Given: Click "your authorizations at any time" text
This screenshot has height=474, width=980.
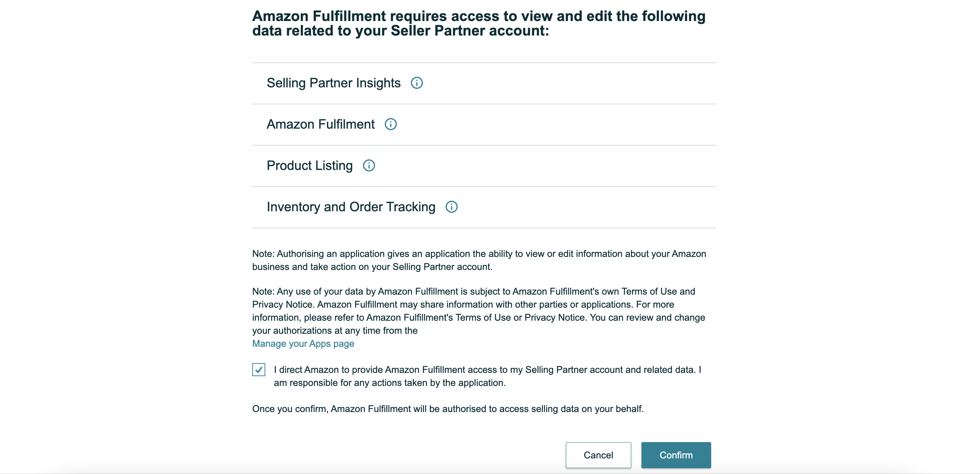Looking at the screenshot, I should pyautogui.click(x=335, y=330).
